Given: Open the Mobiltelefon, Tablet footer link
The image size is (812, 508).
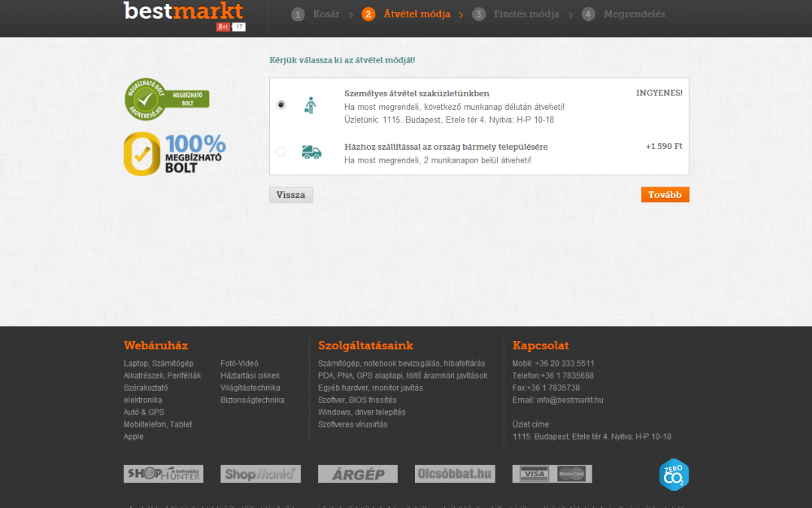Looking at the screenshot, I should tap(157, 424).
